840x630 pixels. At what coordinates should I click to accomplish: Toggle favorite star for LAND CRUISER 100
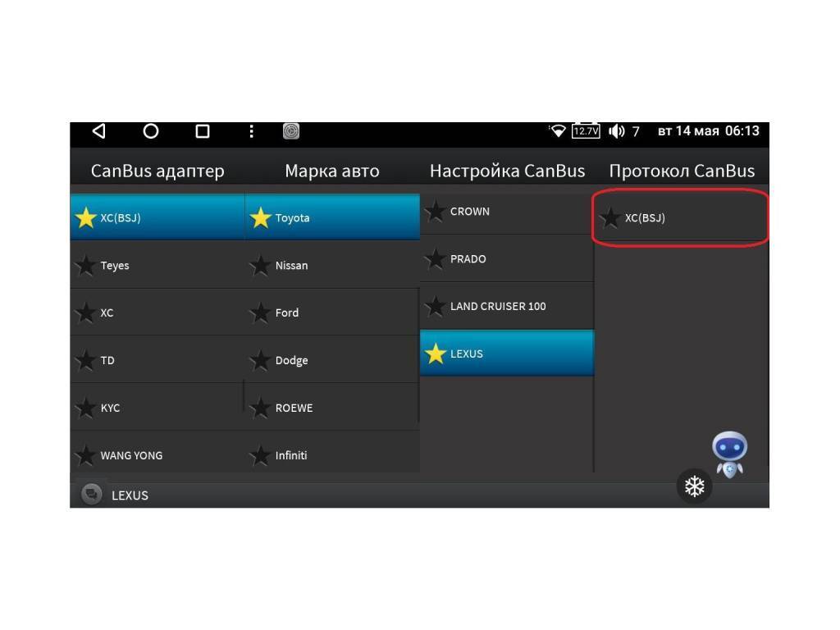(x=436, y=307)
